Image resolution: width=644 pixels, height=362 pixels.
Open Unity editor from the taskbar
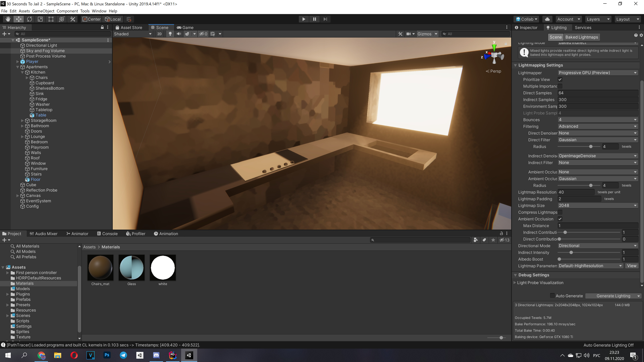[x=189, y=355]
